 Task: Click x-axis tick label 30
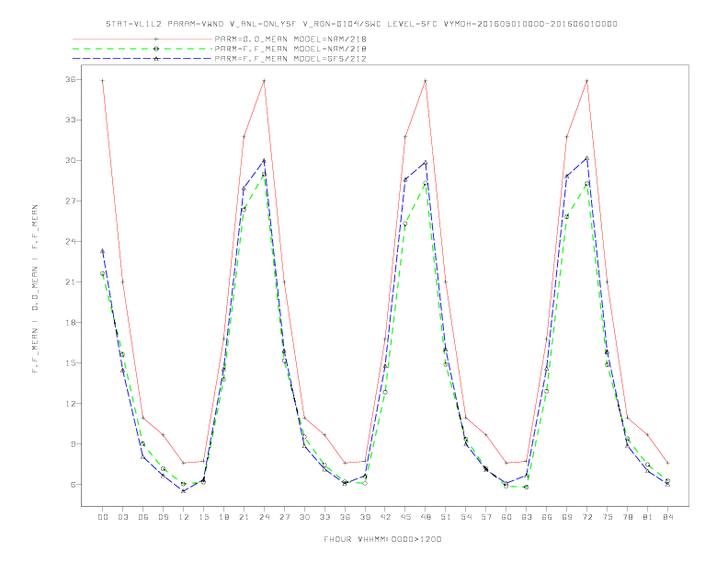coord(304,517)
